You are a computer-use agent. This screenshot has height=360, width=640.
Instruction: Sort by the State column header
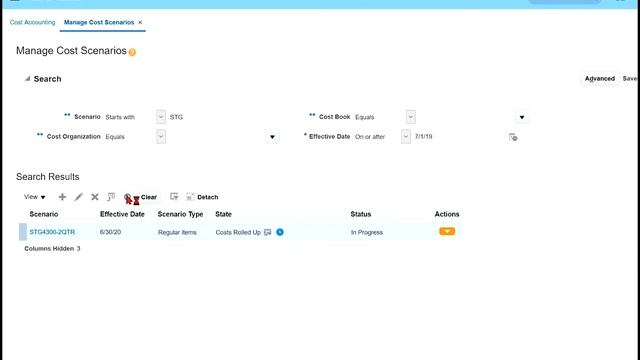tap(223, 214)
